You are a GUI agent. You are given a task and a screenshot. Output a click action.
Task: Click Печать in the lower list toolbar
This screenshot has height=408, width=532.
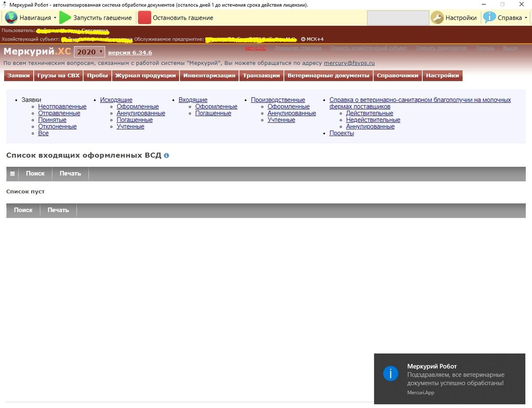(59, 210)
